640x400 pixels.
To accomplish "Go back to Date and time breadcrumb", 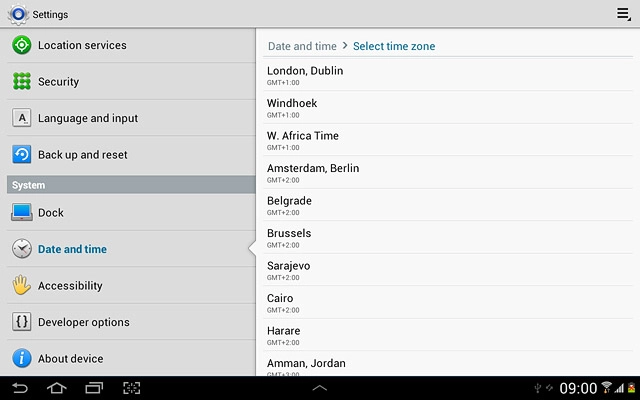I will tap(302, 46).
